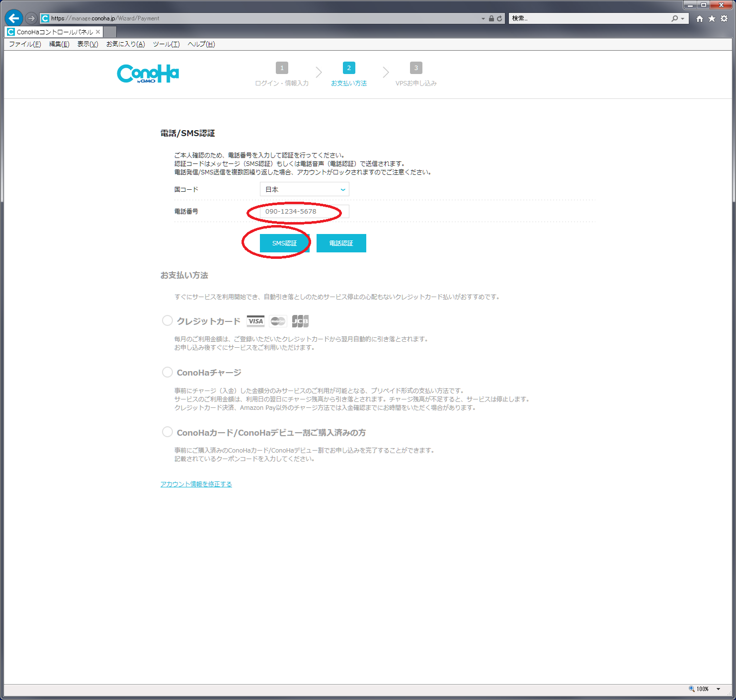Maximize the browser window

click(x=704, y=5)
